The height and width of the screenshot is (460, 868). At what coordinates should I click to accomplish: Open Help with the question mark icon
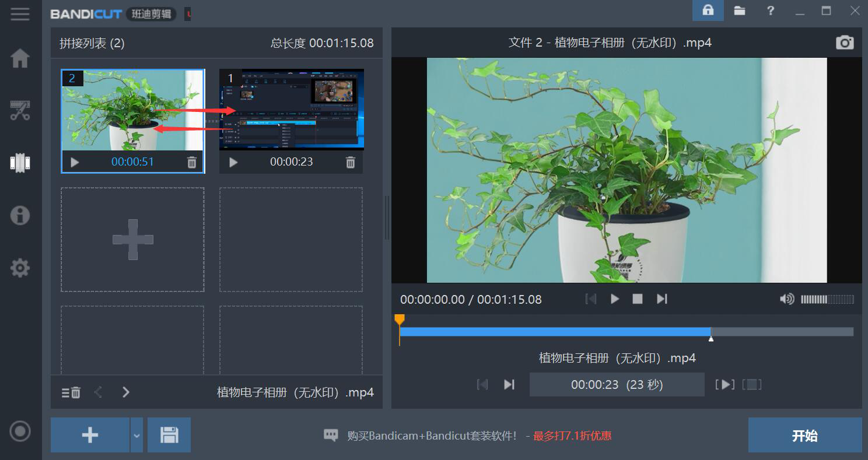coord(771,10)
